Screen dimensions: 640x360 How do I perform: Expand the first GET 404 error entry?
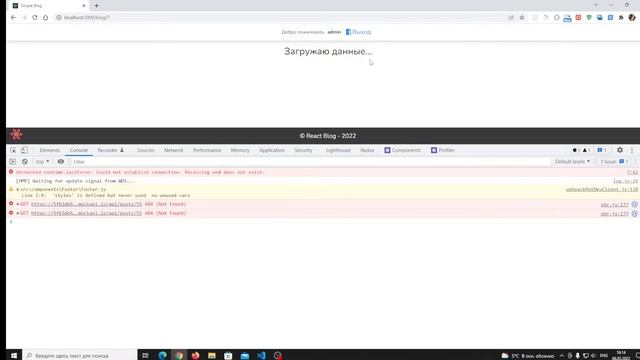click(18, 204)
